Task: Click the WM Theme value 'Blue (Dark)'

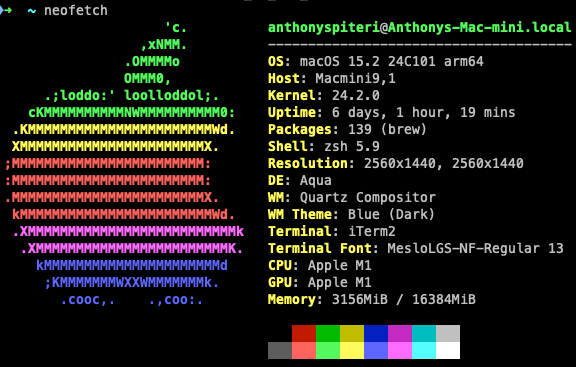Action: coord(391,214)
